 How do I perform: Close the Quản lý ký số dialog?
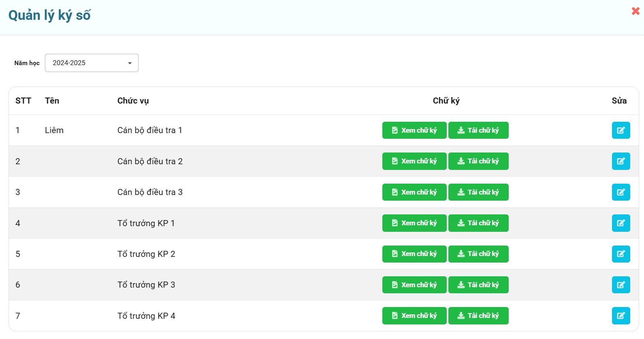tap(635, 11)
